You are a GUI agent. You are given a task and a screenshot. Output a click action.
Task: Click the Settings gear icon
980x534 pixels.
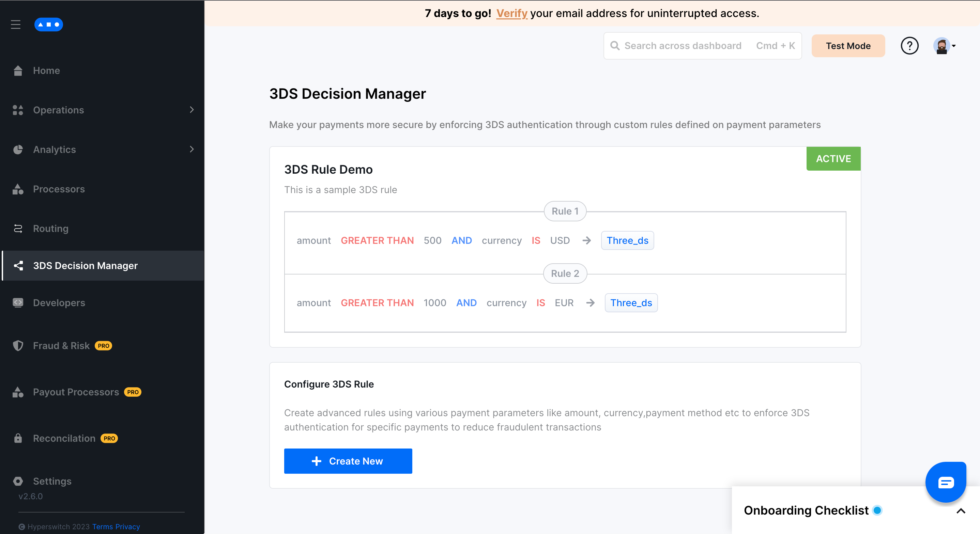pos(18,481)
